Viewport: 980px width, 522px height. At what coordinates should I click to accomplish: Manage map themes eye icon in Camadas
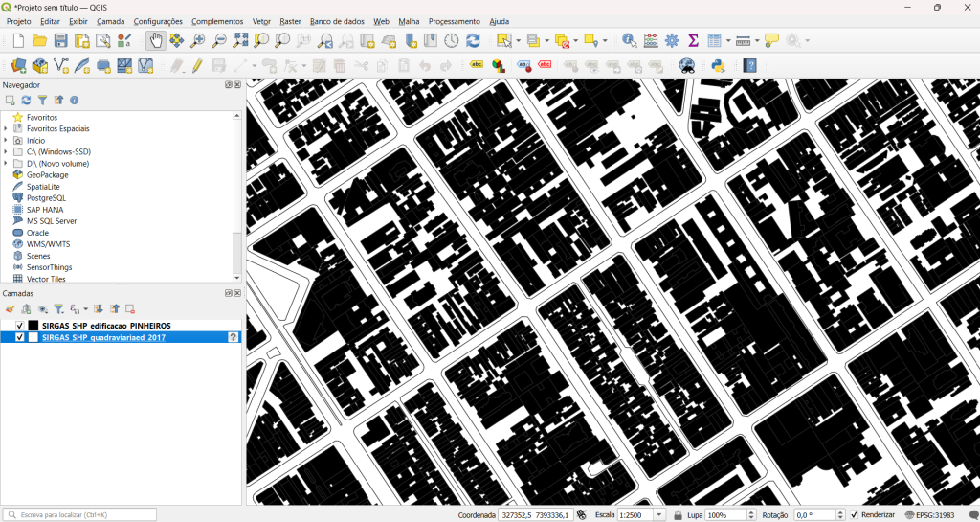[42, 308]
